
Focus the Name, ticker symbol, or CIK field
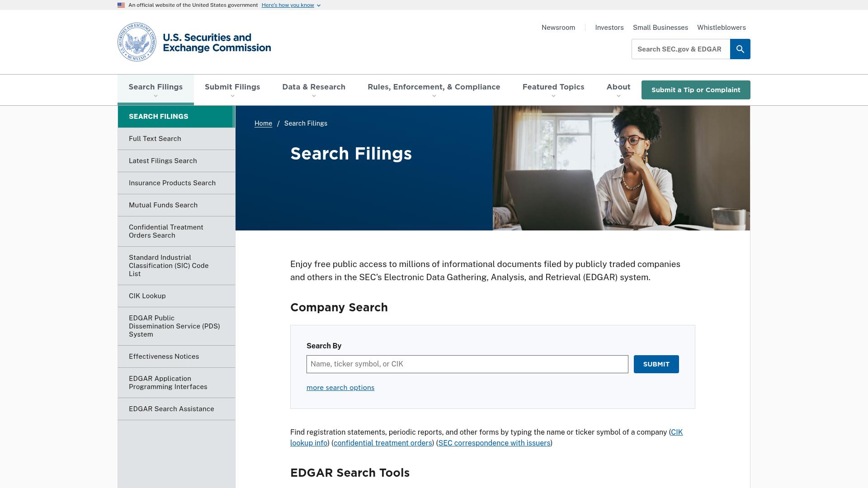[467, 364]
